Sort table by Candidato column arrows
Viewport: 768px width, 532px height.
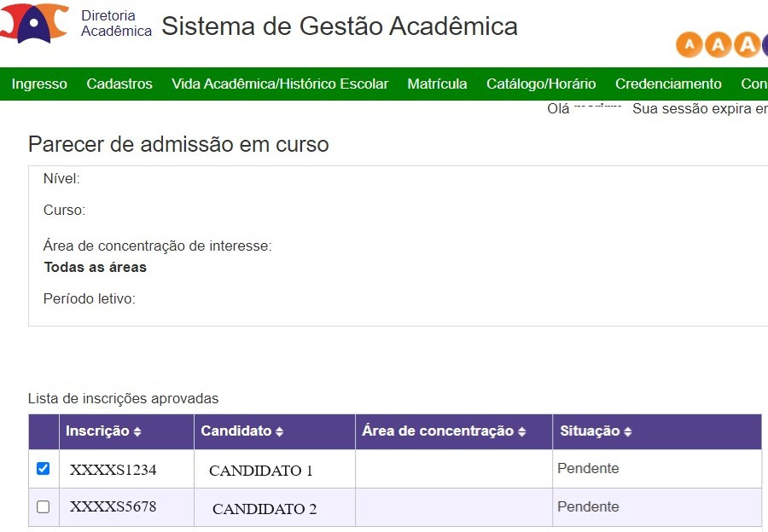pyautogui.click(x=279, y=431)
